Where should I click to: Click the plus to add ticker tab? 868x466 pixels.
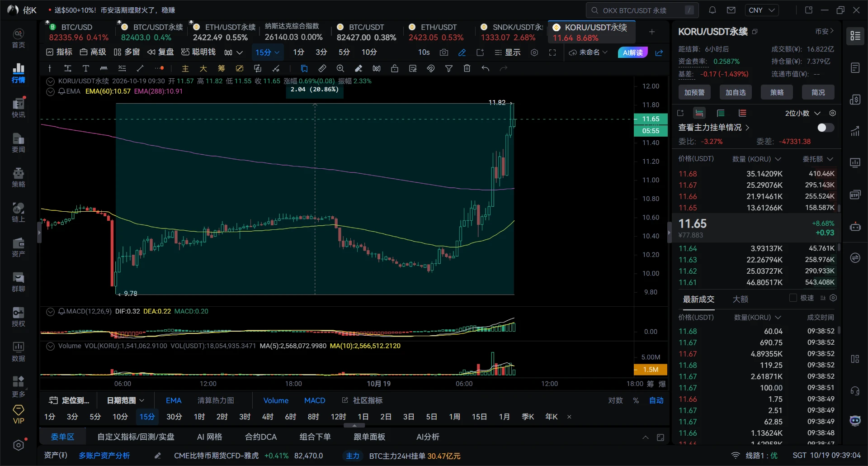[652, 32]
